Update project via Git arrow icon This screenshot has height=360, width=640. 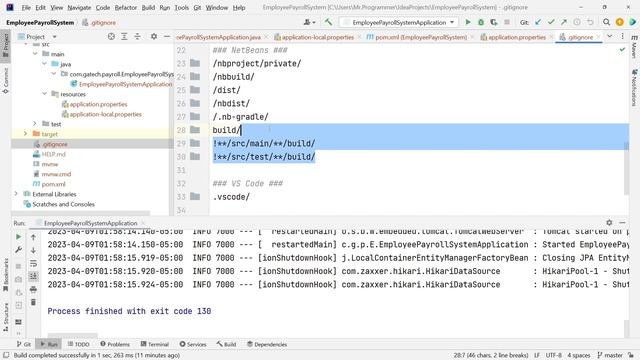pos(538,22)
